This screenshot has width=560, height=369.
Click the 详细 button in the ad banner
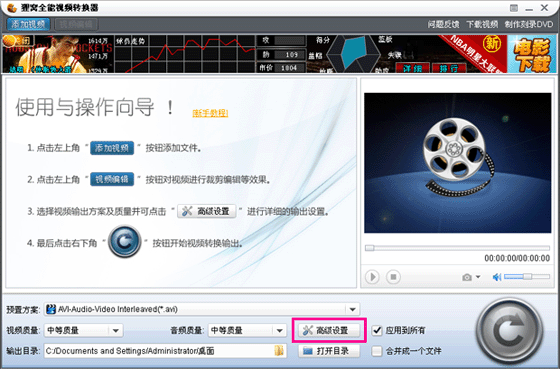tap(412, 68)
